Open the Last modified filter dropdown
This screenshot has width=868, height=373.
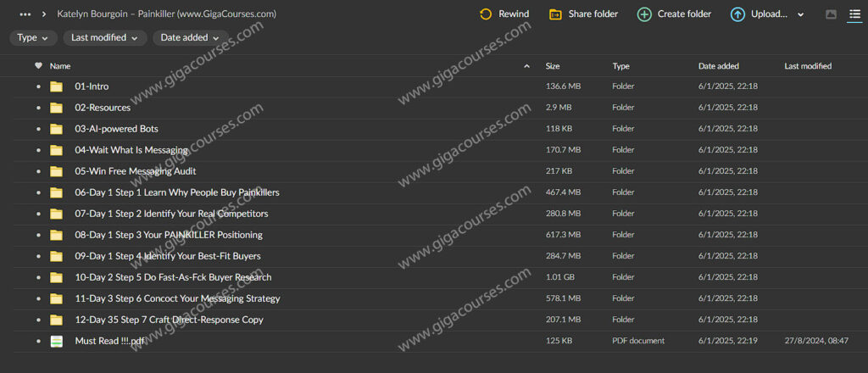pyautogui.click(x=104, y=38)
